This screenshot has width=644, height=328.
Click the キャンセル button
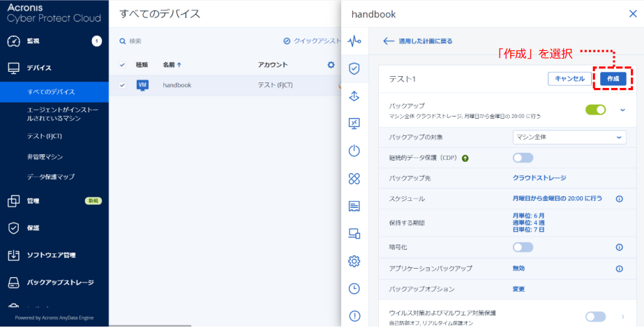click(x=569, y=79)
